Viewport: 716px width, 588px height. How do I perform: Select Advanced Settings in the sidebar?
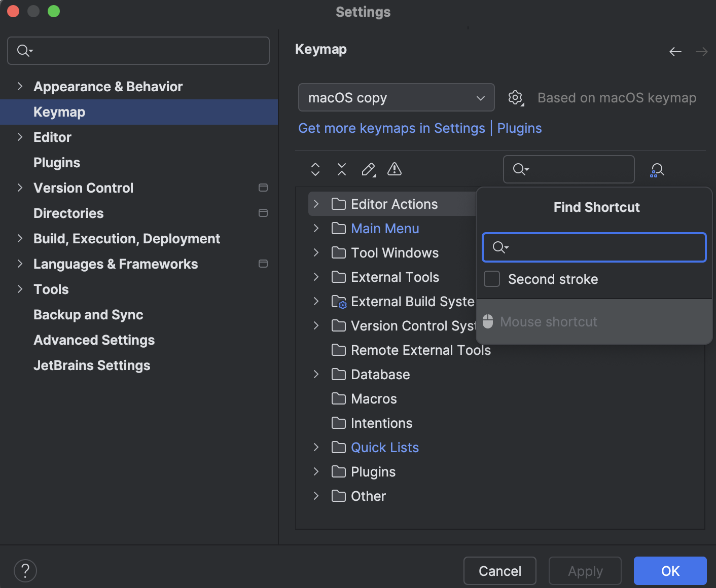(x=94, y=340)
